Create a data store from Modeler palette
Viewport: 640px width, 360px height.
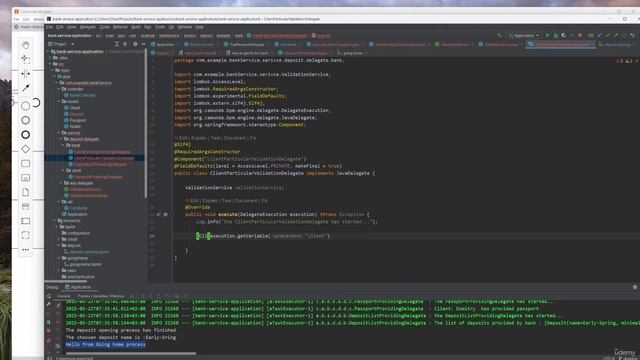point(26,207)
